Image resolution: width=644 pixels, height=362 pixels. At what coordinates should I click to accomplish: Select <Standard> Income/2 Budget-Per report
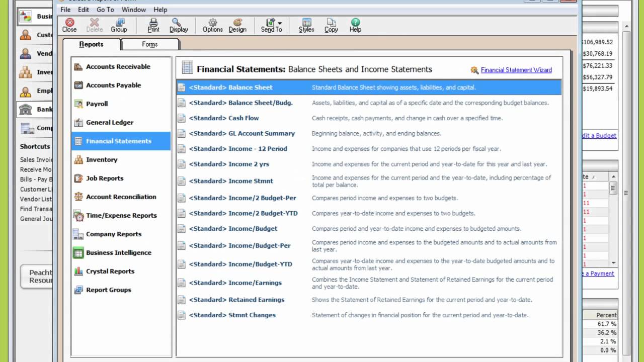tap(369, 198)
